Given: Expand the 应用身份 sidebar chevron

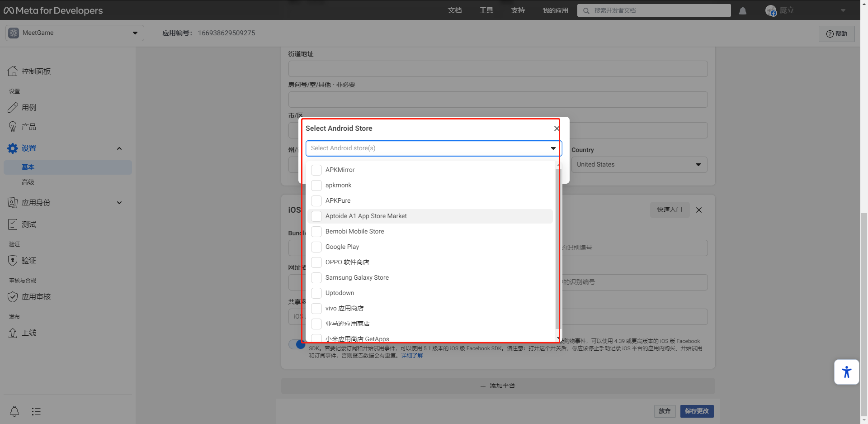Looking at the screenshot, I should click(x=119, y=203).
